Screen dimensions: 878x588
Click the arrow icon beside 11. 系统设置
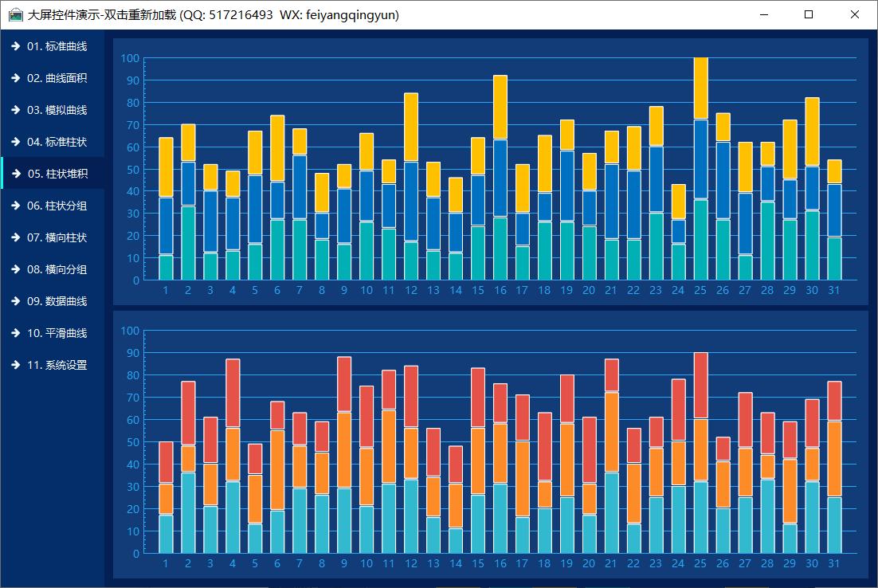[x=15, y=365]
